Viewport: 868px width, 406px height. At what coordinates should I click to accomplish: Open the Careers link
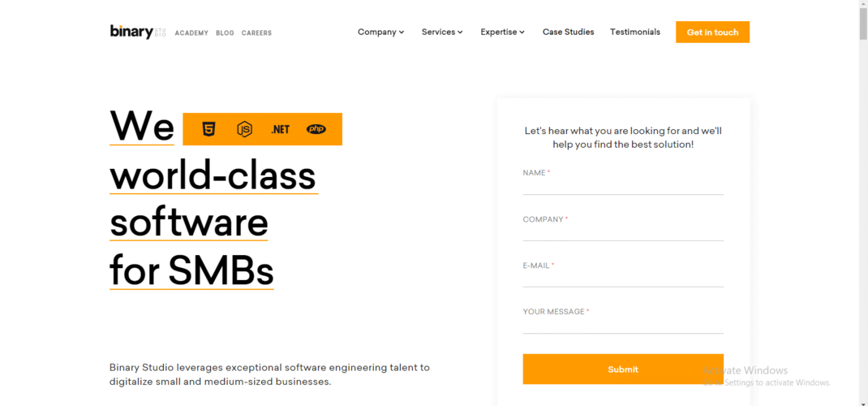click(x=256, y=33)
